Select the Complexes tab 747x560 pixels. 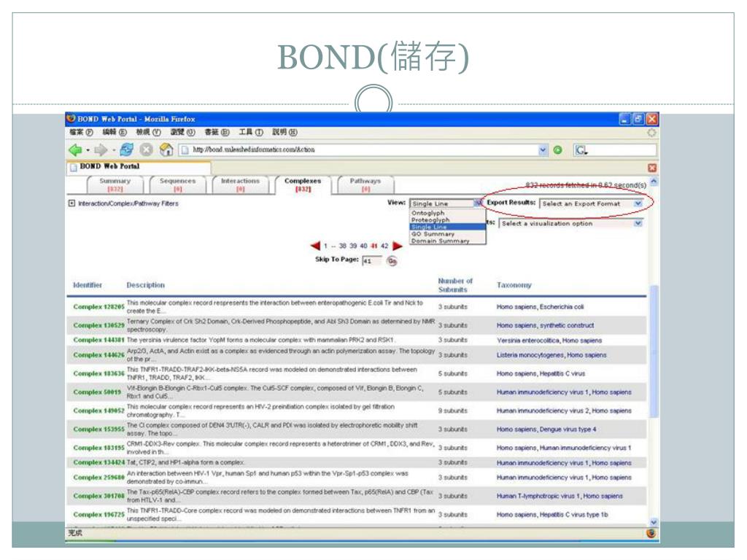click(303, 184)
